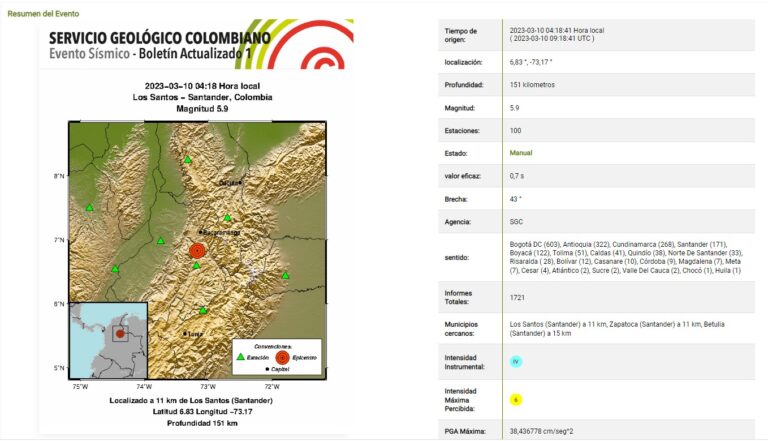Click the Profundidad row label

click(x=464, y=85)
